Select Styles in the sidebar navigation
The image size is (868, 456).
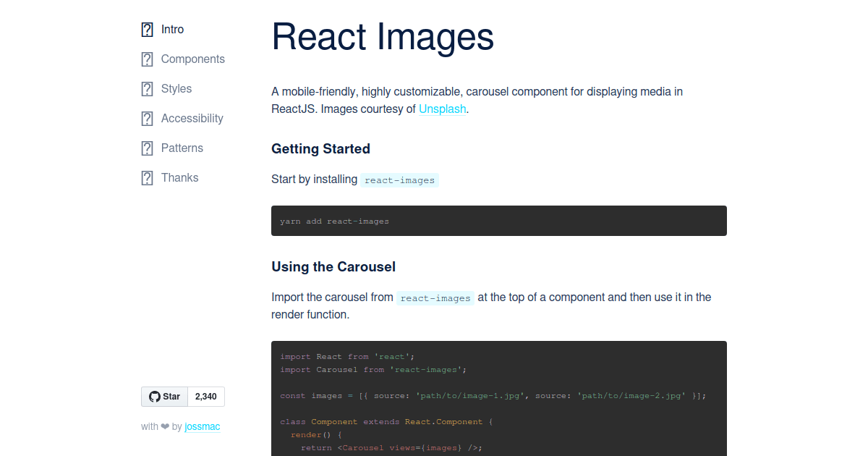tap(176, 88)
